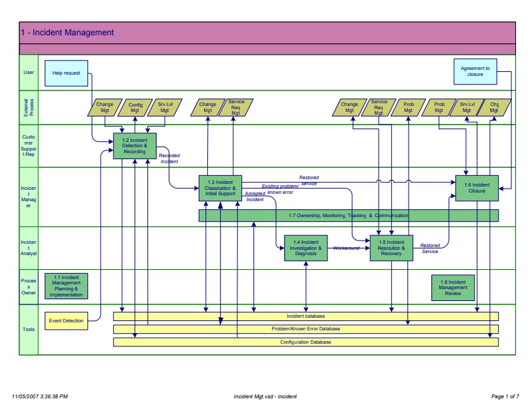Screen dimensions: 532x401
Task: Select "1.7 Ownership, Monitoring, Tracking & Communication" bar
Action: [x=349, y=216]
